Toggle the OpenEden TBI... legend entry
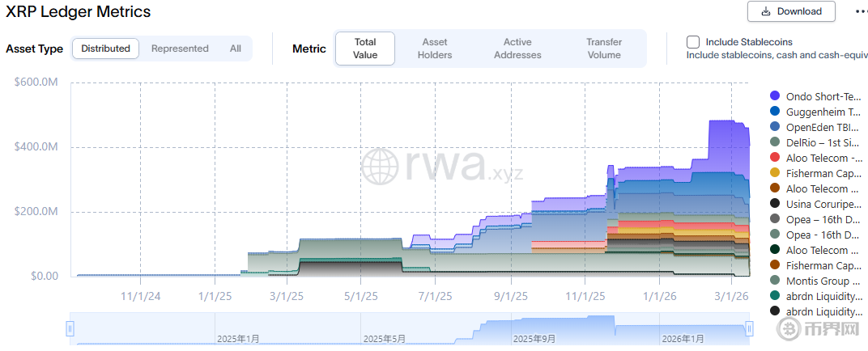The width and height of the screenshot is (868, 351). pos(816,127)
